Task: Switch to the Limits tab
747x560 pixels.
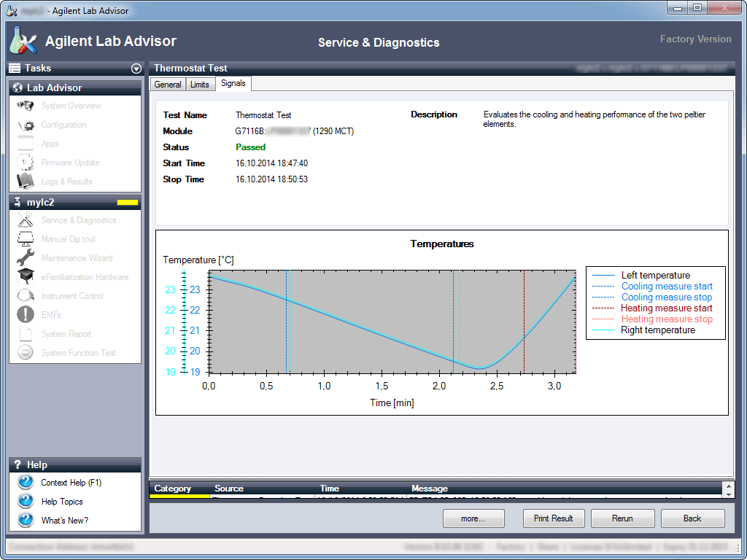Action: [199, 85]
